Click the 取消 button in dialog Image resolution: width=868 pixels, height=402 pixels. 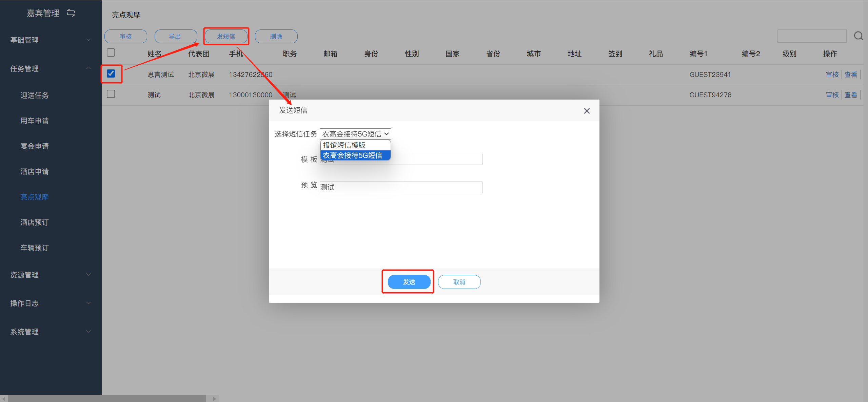pos(459,282)
